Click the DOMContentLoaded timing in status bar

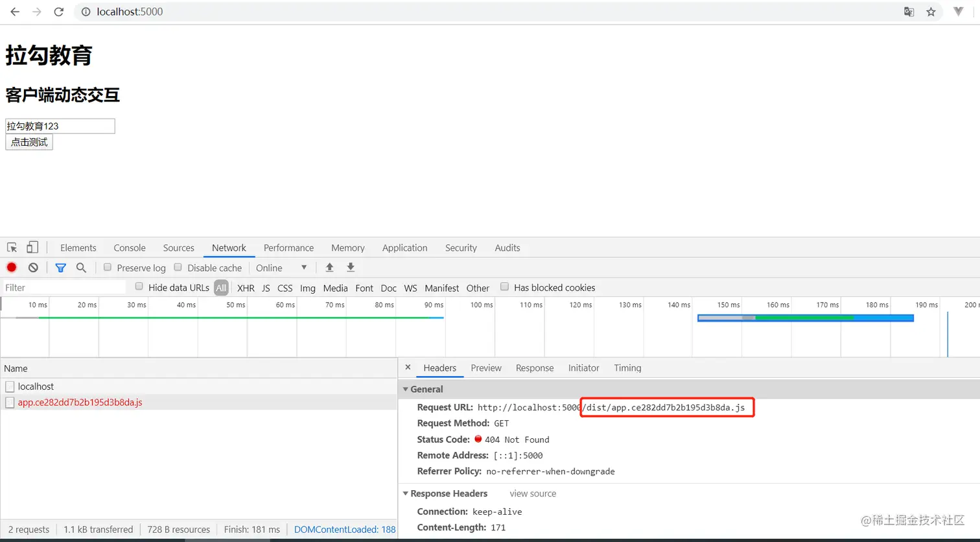pyautogui.click(x=345, y=530)
